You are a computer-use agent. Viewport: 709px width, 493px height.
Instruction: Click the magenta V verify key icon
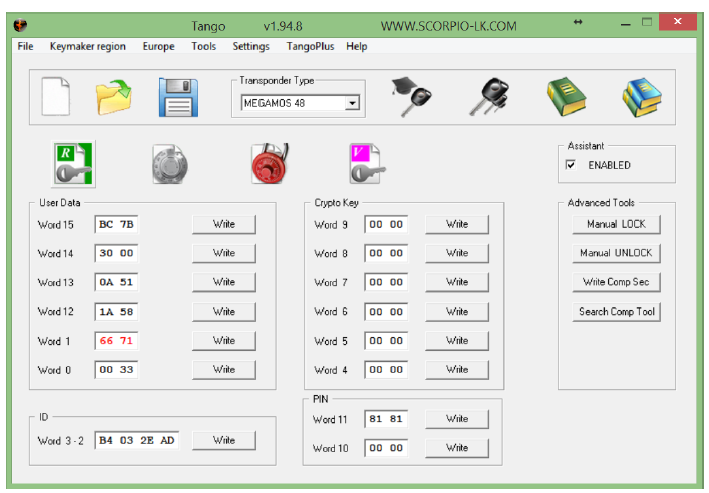point(367,163)
